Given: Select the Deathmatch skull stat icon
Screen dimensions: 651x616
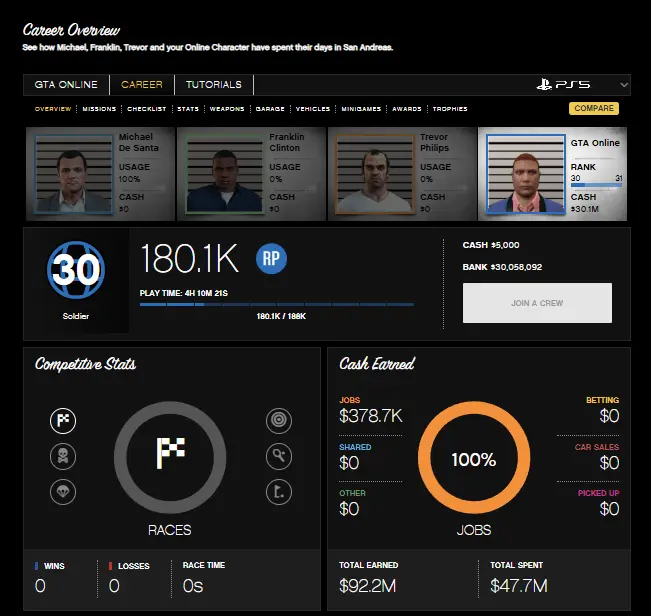Looking at the screenshot, I should point(63,457).
